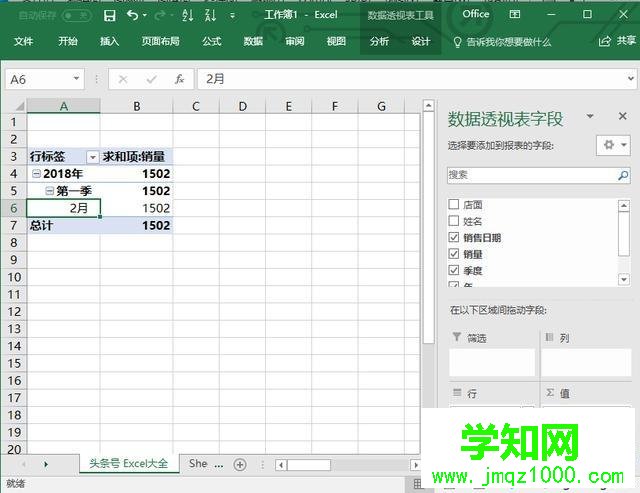Click the Office account label in the title bar
Screen dimensions: 640x493
(x=476, y=14)
